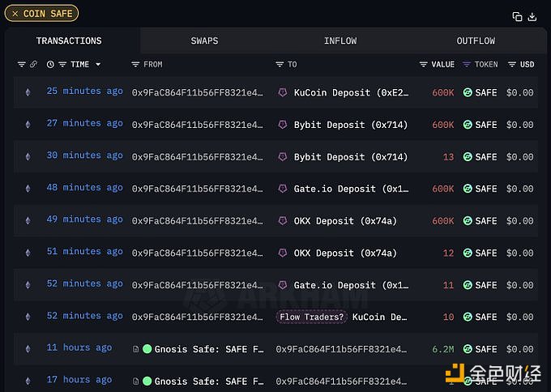Open OKX Deposit (0x74a) in 12 SAFE row
The image size is (551, 392).
point(345,254)
